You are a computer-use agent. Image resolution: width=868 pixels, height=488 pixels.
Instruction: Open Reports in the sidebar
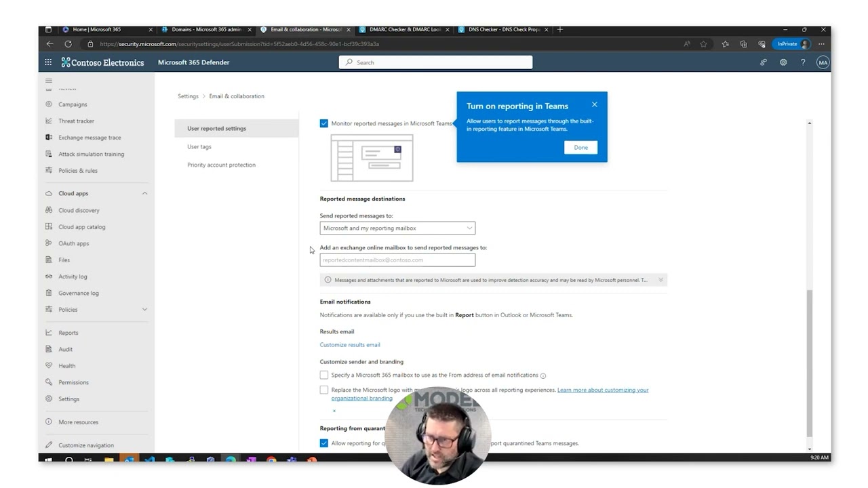pyautogui.click(x=68, y=333)
